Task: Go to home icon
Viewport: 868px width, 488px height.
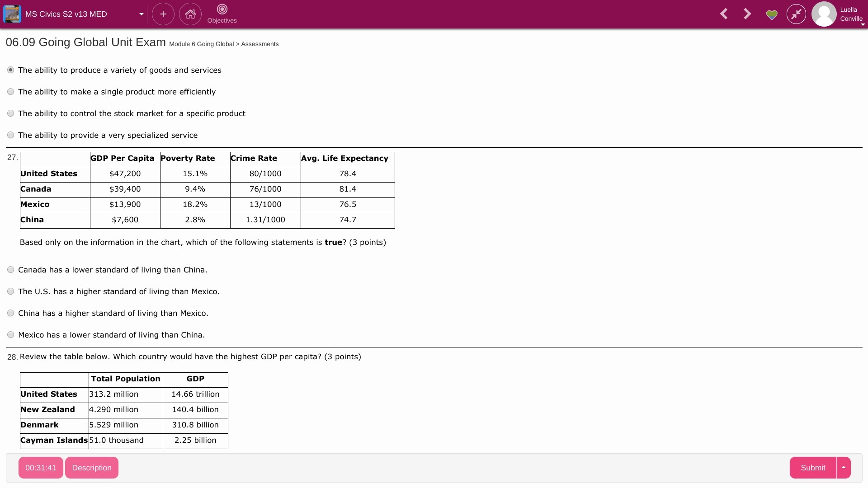Action: (190, 14)
